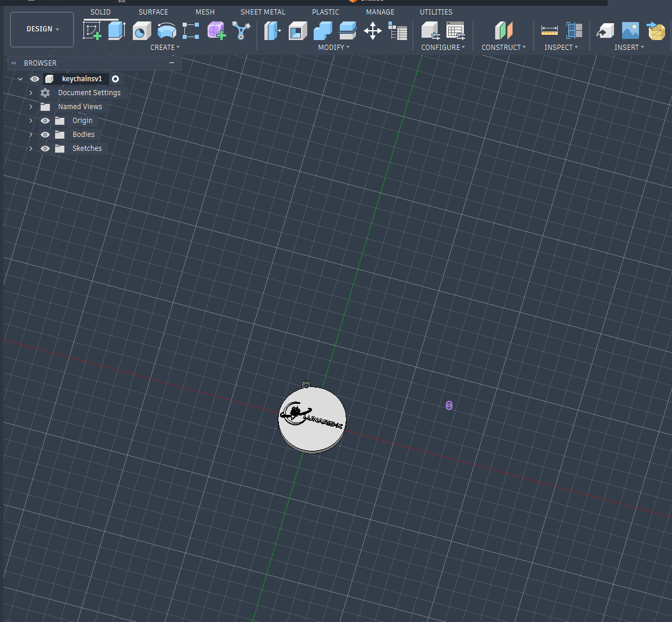Click the Offset Face tool icon

tap(347, 31)
